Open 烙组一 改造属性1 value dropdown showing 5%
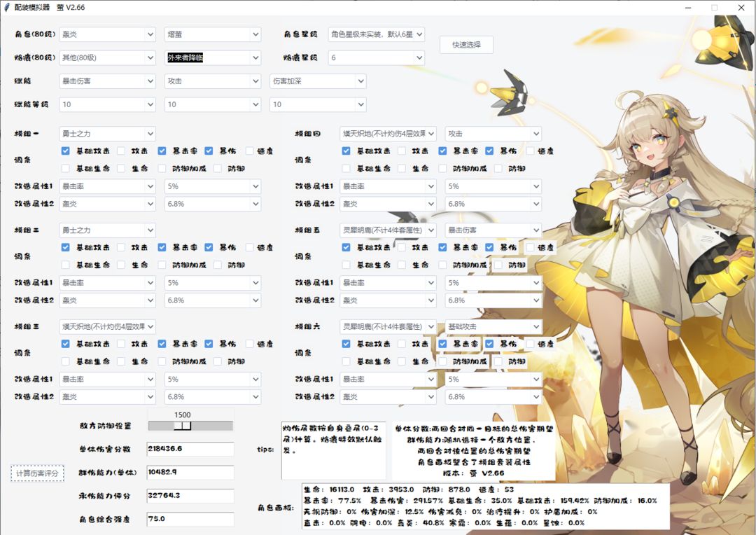 pyautogui.click(x=213, y=186)
